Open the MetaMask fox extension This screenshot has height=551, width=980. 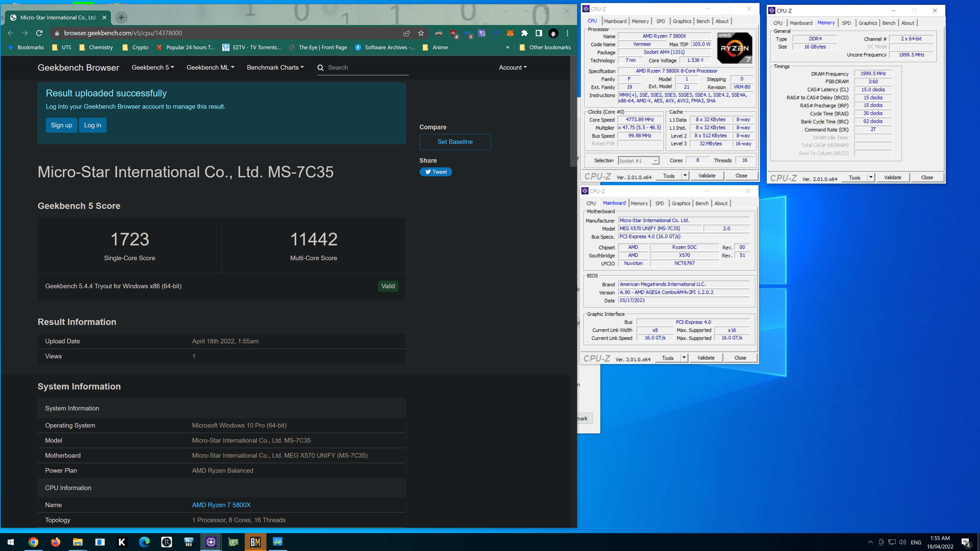510,33
